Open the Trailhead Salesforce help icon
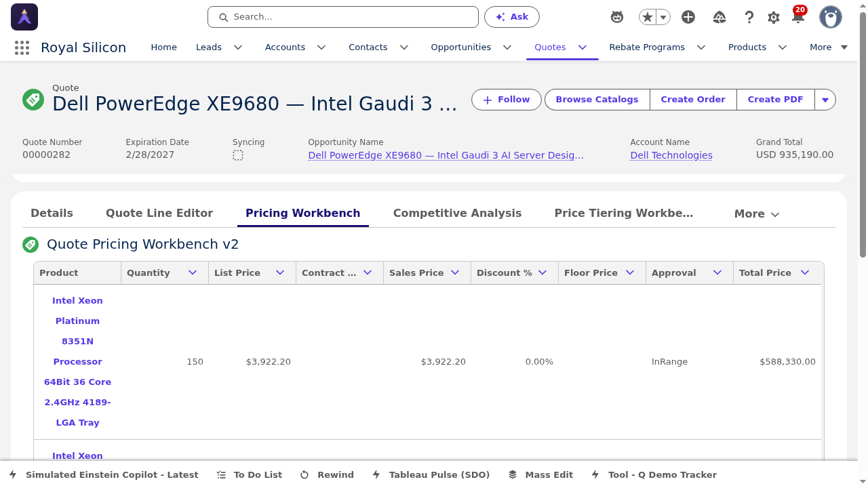This screenshot has width=868, height=488. click(719, 17)
